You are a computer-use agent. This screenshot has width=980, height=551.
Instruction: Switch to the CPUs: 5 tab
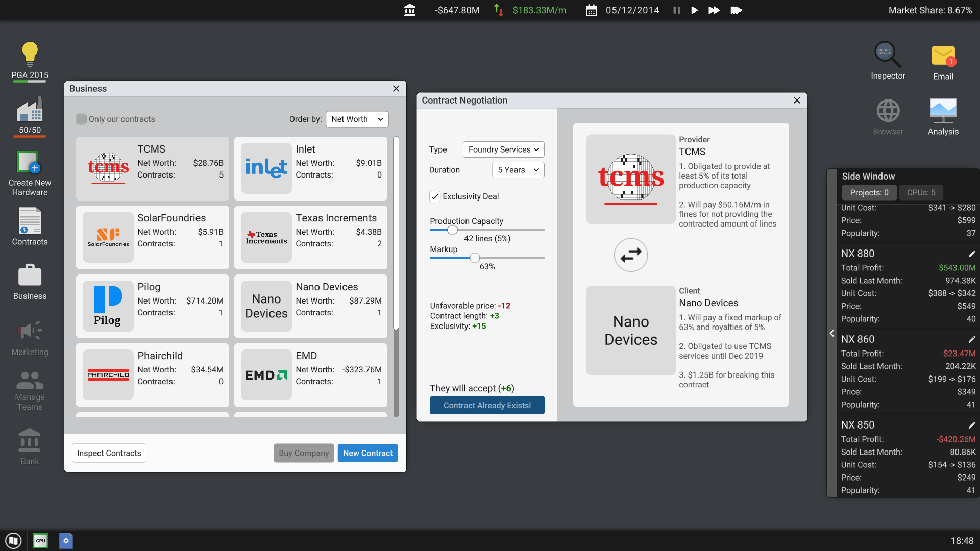click(921, 192)
